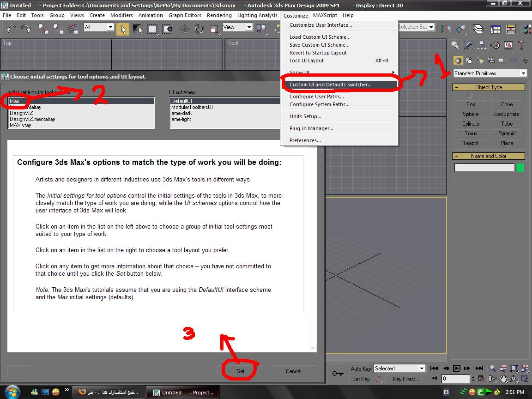Viewport: 532px width, 399px height.
Task: Activate the Select and Scale tool
Action: [214, 29]
